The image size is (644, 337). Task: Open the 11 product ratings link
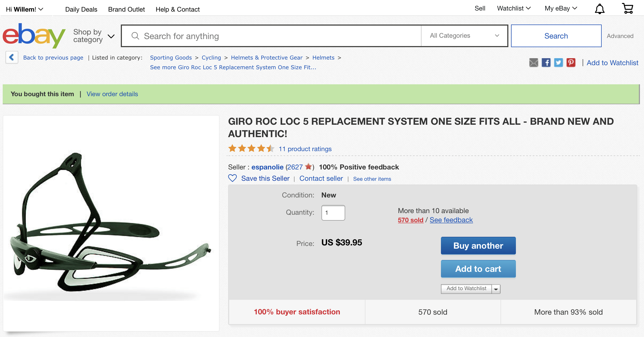pyautogui.click(x=305, y=149)
